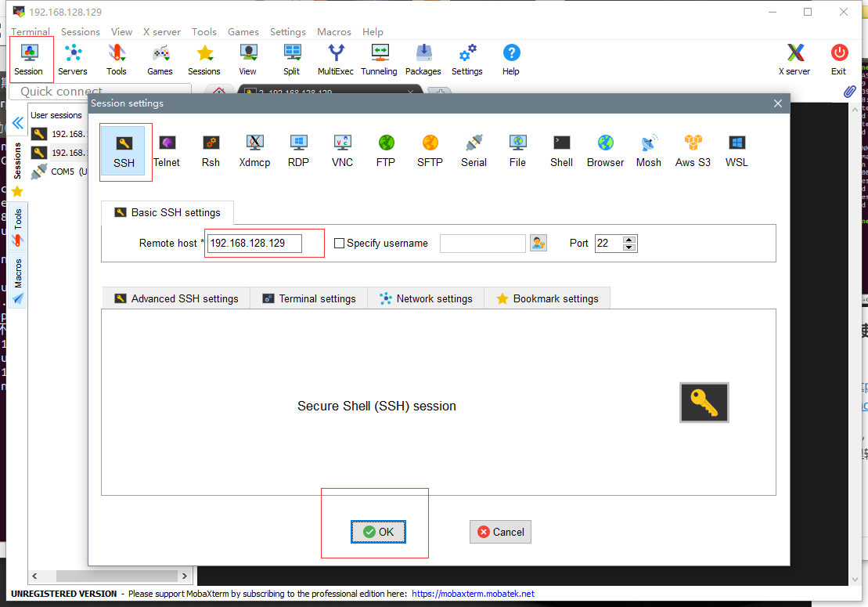Confirm the session with OK
Image resolution: width=868 pixels, height=607 pixels.
coord(378,532)
